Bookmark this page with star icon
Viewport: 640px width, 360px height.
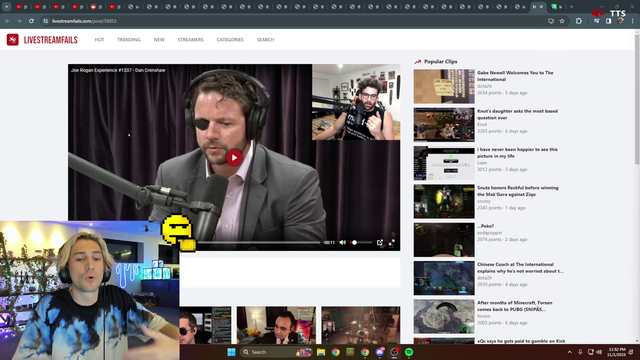[562, 21]
